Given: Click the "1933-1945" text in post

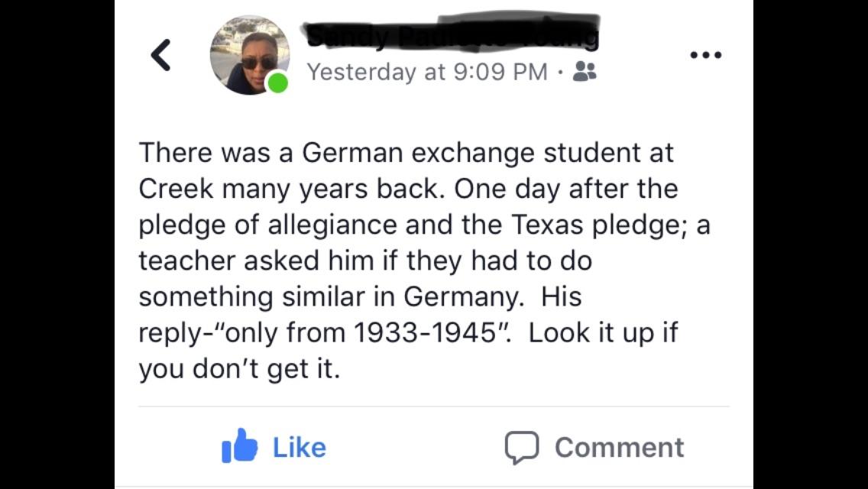Looking at the screenshot, I should pos(423,333).
